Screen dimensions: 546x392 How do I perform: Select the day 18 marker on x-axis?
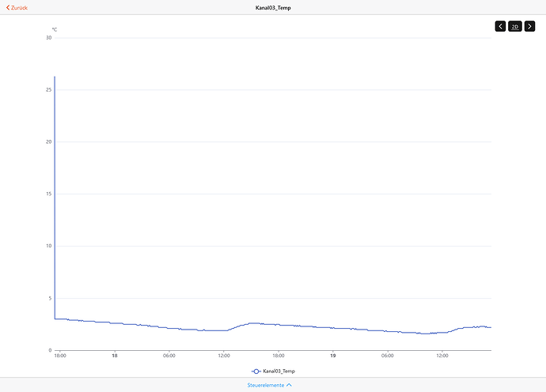pos(115,356)
